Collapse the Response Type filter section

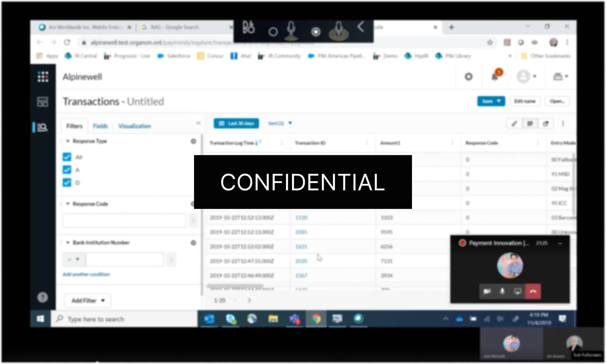(x=68, y=141)
